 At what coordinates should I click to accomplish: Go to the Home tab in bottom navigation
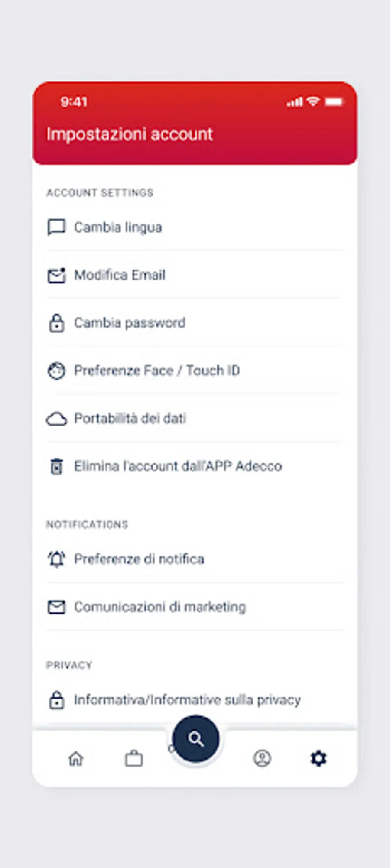click(76, 758)
